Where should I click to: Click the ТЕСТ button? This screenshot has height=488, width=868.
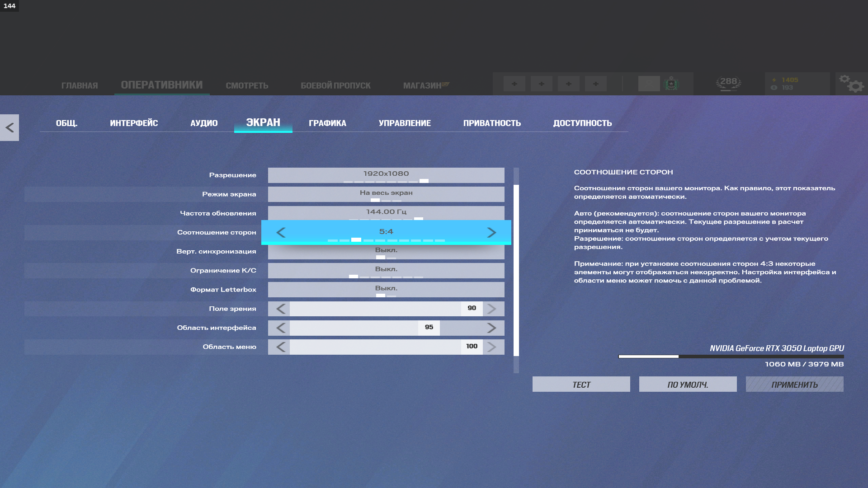tap(581, 384)
